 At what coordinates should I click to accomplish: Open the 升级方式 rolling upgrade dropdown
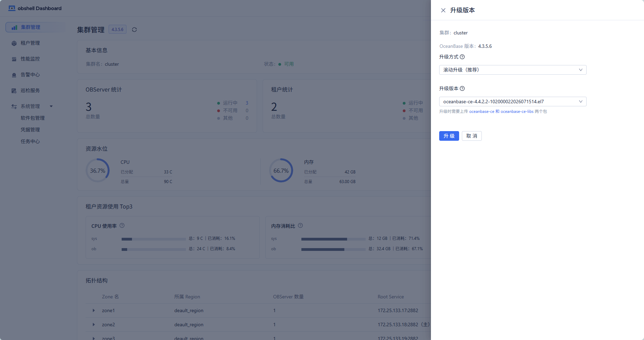[513, 70]
